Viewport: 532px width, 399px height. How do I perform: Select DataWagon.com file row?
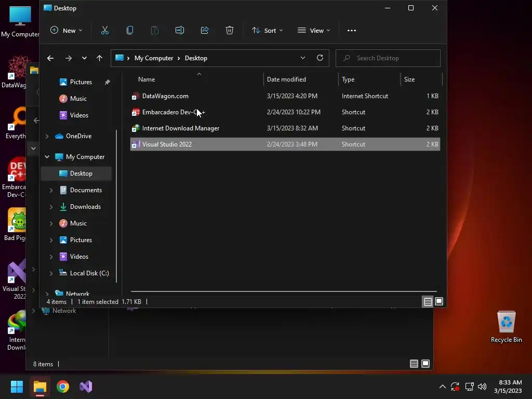point(285,96)
